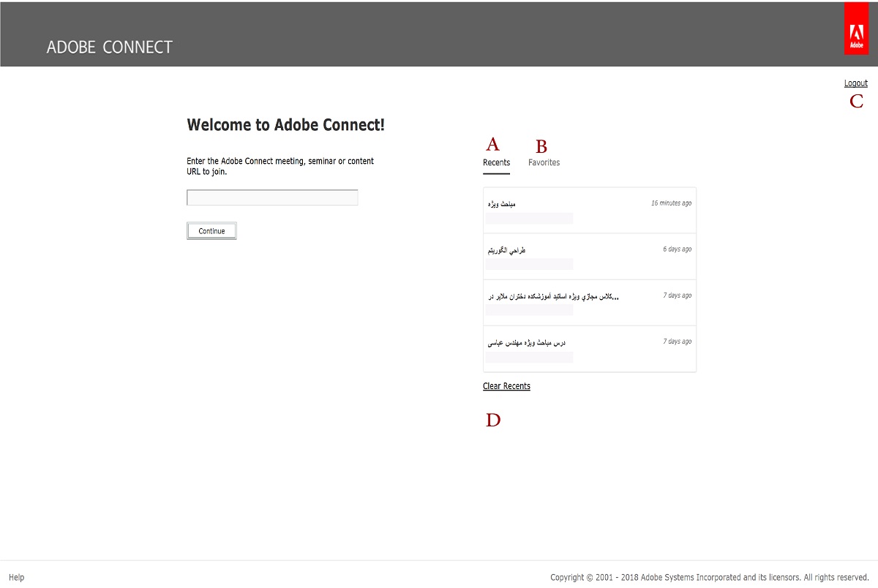Click the "Welcome to Adobe Connect!" heading
This screenshot has width=878, height=588.
285,125
